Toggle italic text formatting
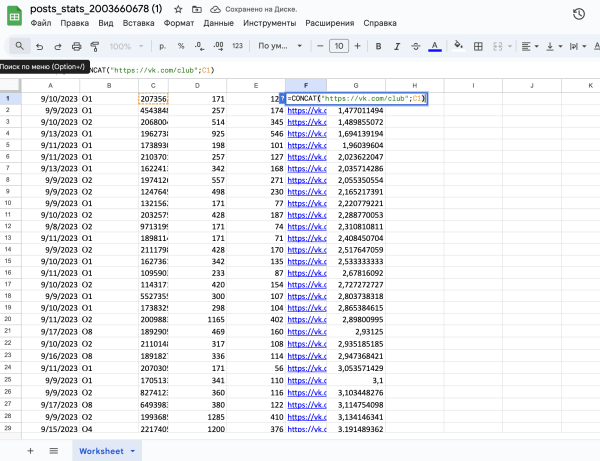 [x=396, y=46]
